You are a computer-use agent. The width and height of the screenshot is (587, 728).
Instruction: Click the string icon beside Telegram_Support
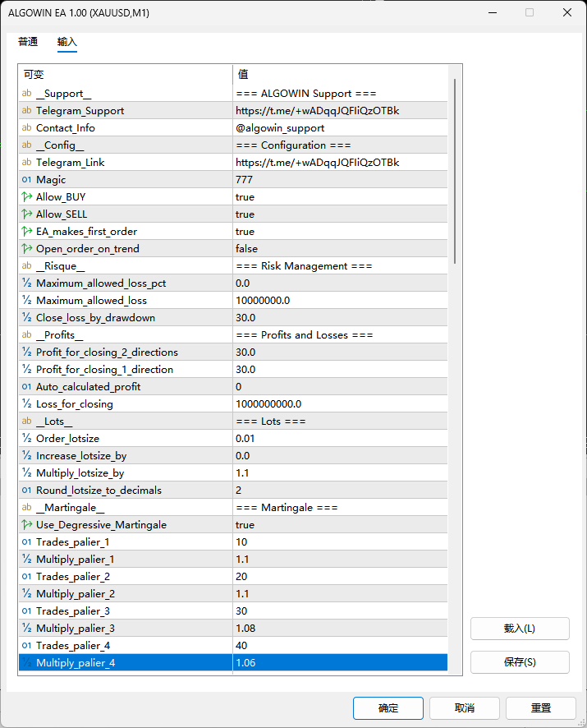click(x=27, y=110)
